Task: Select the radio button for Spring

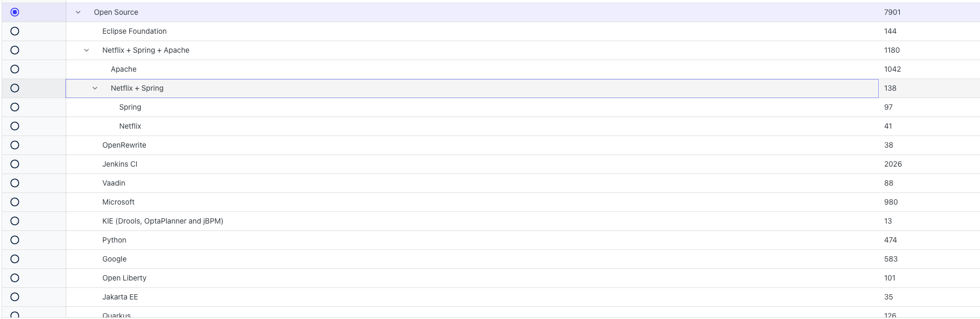Action: click(15, 107)
